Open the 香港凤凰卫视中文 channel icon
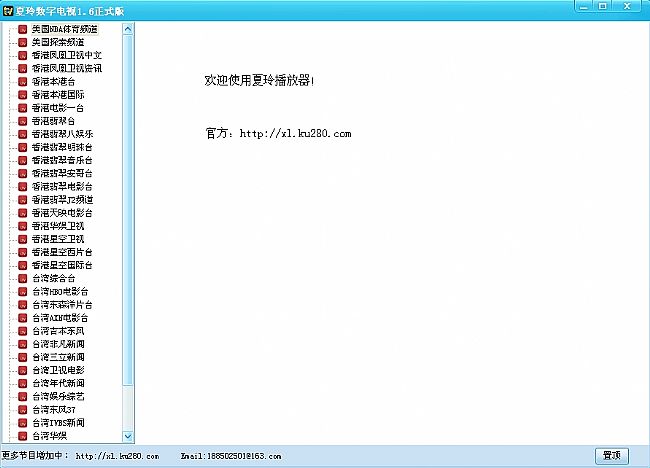Screen dimensions: 650x468 point(23,55)
